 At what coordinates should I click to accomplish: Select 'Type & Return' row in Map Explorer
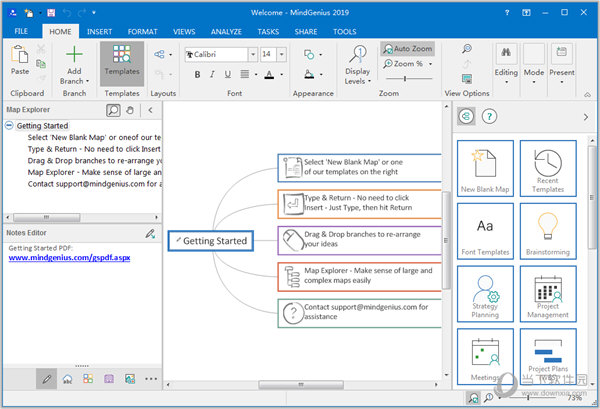click(x=94, y=149)
